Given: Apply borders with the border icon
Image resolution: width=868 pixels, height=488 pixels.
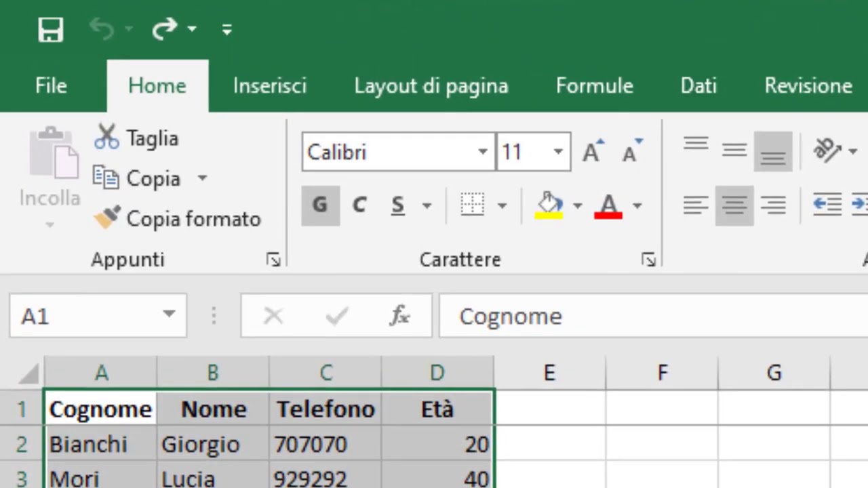Looking at the screenshot, I should 472,205.
